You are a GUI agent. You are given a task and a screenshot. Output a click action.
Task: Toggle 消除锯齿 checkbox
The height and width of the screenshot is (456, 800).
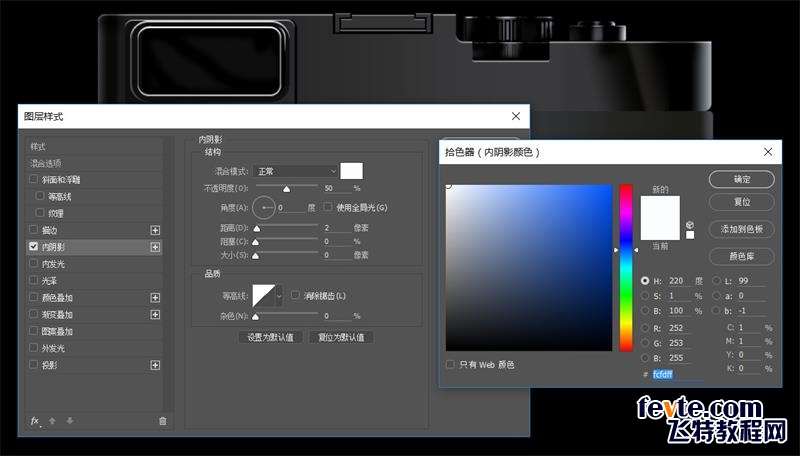(x=295, y=295)
